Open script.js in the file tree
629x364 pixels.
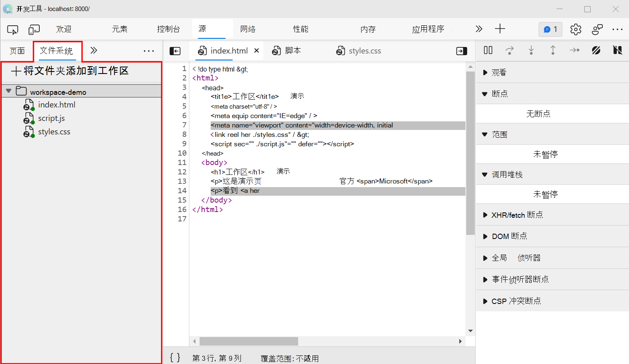click(x=52, y=118)
